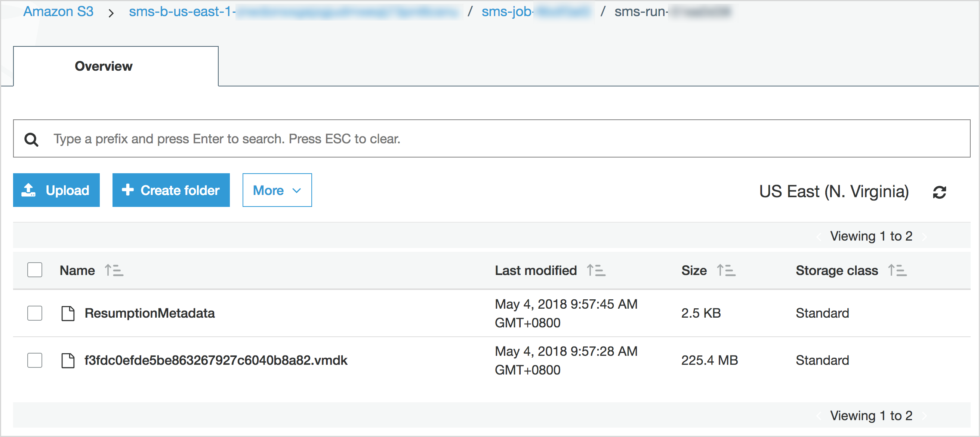Open the More dropdown menu
Image resolution: width=980 pixels, height=437 pixels.
(x=277, y=190)
